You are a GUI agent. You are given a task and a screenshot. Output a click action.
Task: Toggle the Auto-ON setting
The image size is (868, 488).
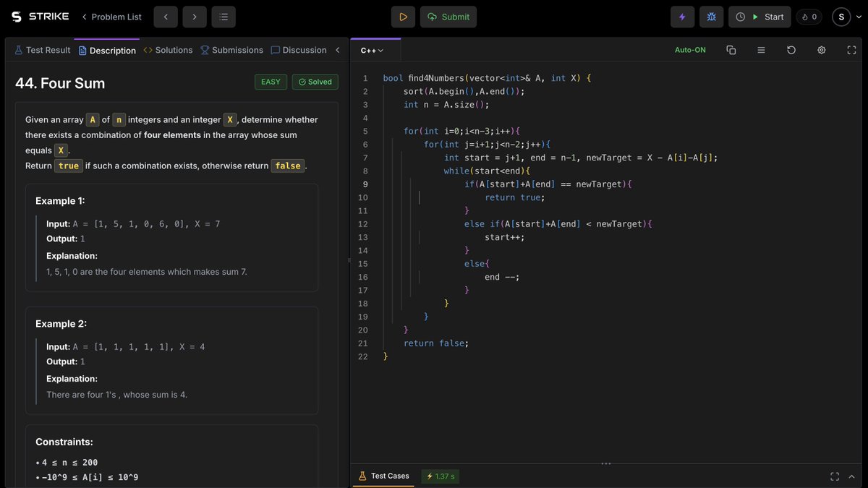pos(690,50)
